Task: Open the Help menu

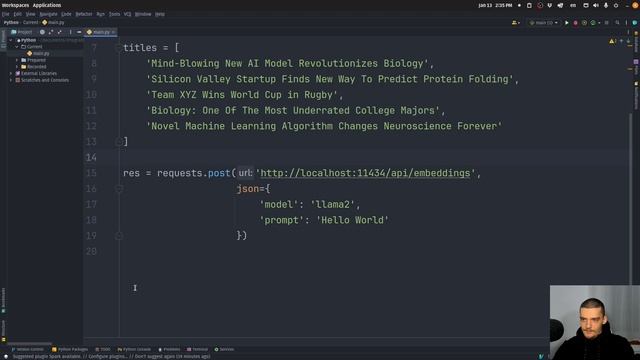Action: point(160,14)
